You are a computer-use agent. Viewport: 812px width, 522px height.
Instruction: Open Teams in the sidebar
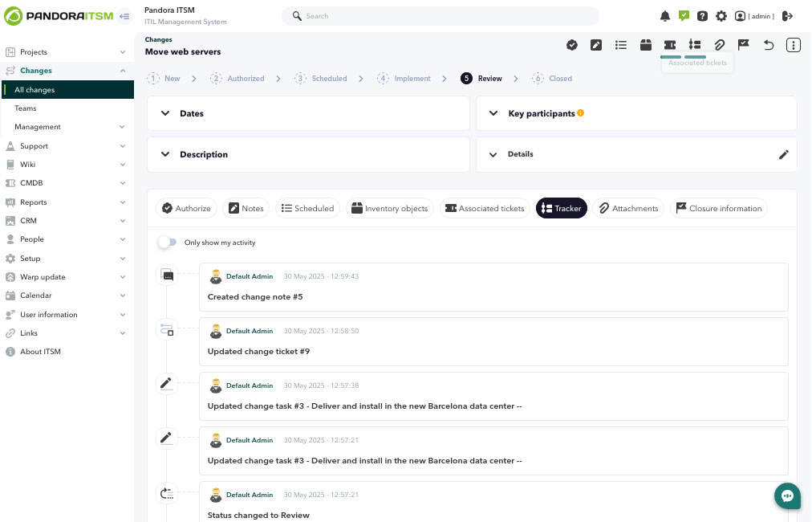[67, 108]
